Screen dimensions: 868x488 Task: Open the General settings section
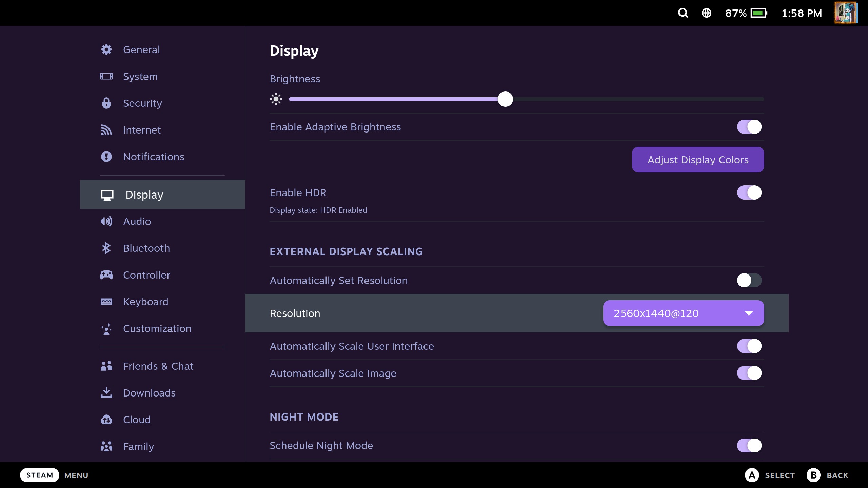pos(162,49)
